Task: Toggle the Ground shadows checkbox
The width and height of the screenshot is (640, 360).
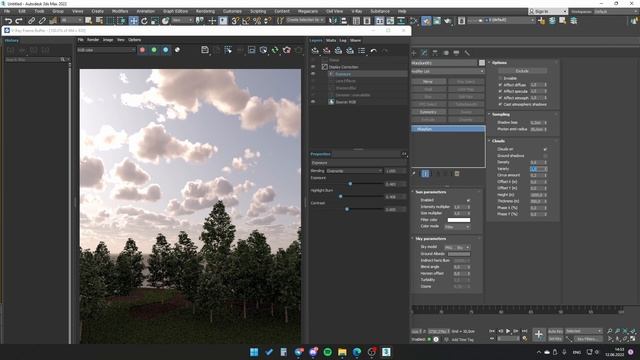Action: click(545, 156)
